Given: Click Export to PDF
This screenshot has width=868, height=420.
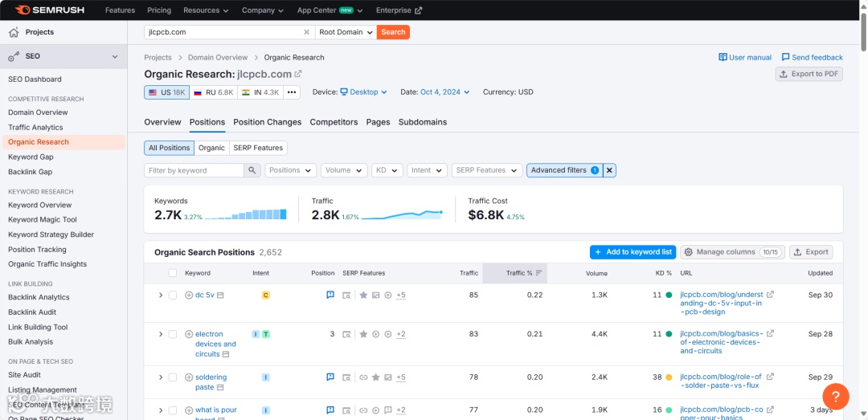Looking at the screenshot, I should point(809,74).
